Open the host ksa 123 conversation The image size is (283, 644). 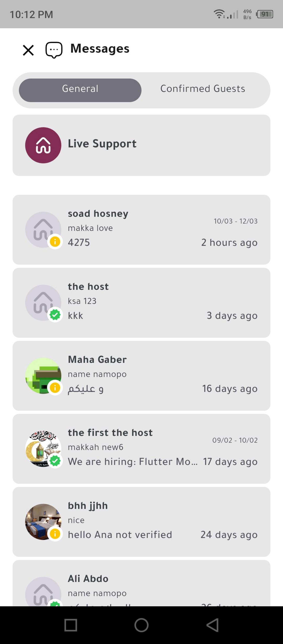141,302
